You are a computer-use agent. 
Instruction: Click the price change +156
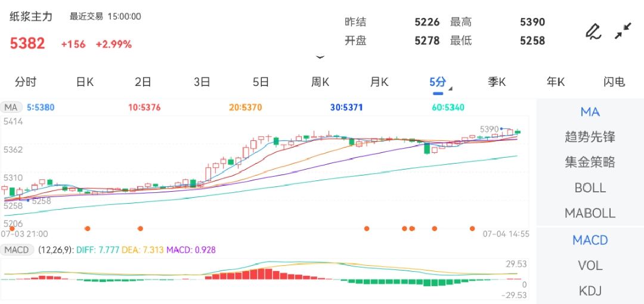[73, 44]
